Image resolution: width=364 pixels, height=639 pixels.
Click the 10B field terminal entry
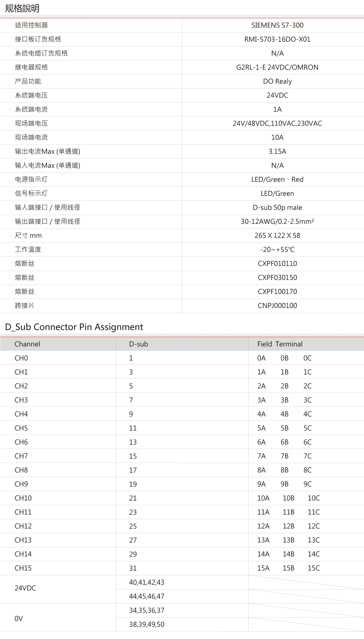(288, 498)
